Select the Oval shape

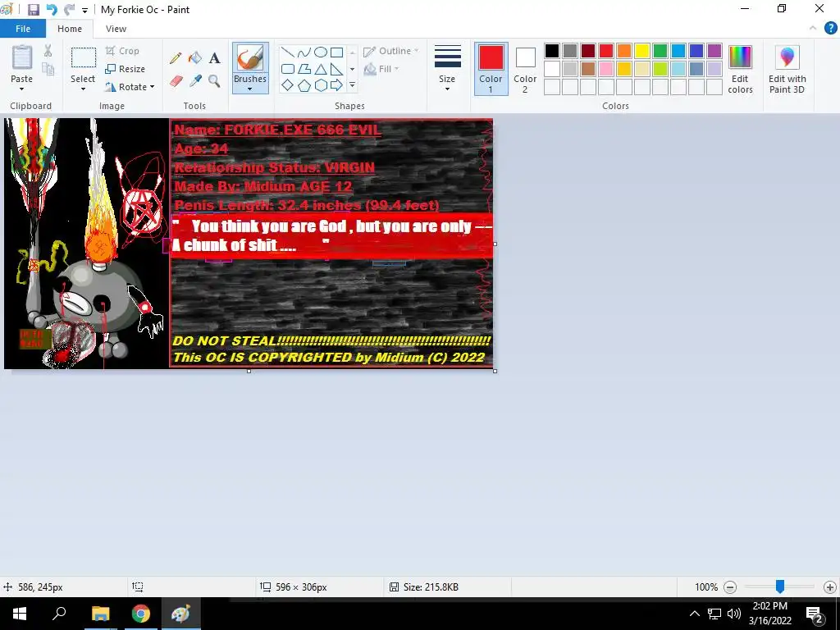pyautogui.click(x=321, y=52)
